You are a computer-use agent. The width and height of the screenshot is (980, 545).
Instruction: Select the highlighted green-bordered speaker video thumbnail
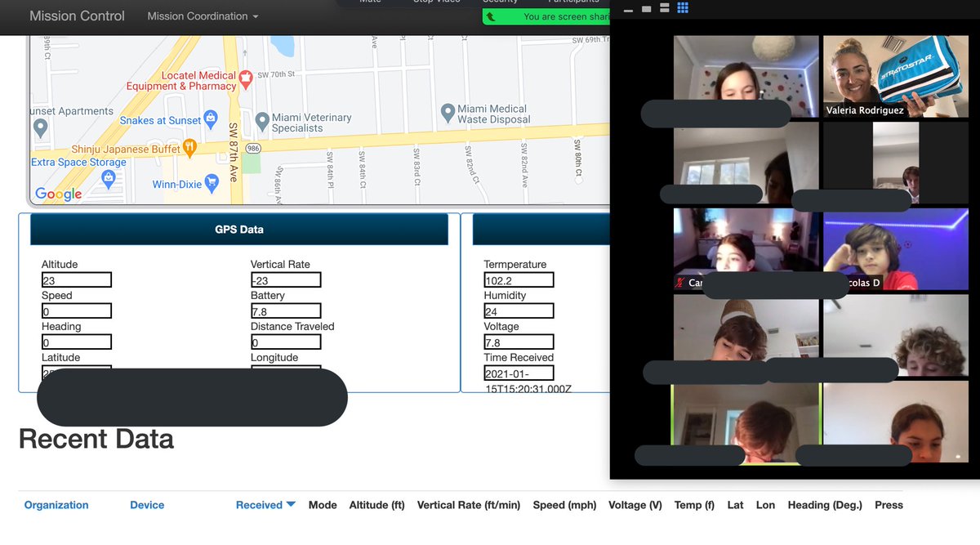746,422
